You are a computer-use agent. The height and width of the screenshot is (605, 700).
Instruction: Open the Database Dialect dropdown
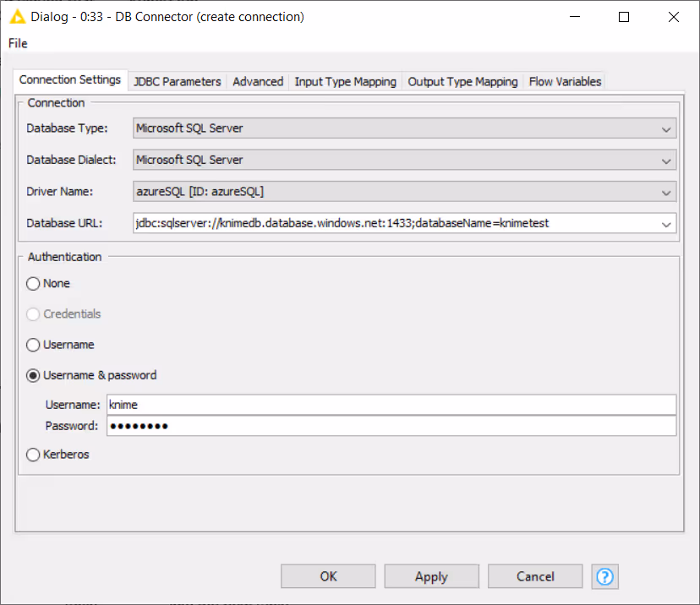[667, 160]
